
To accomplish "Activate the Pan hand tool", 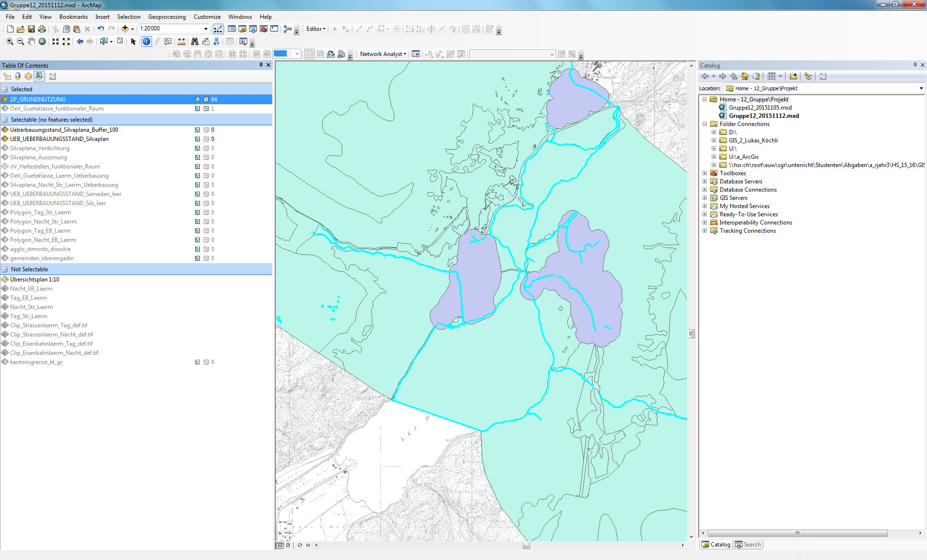I will click(x=31, y=42).
